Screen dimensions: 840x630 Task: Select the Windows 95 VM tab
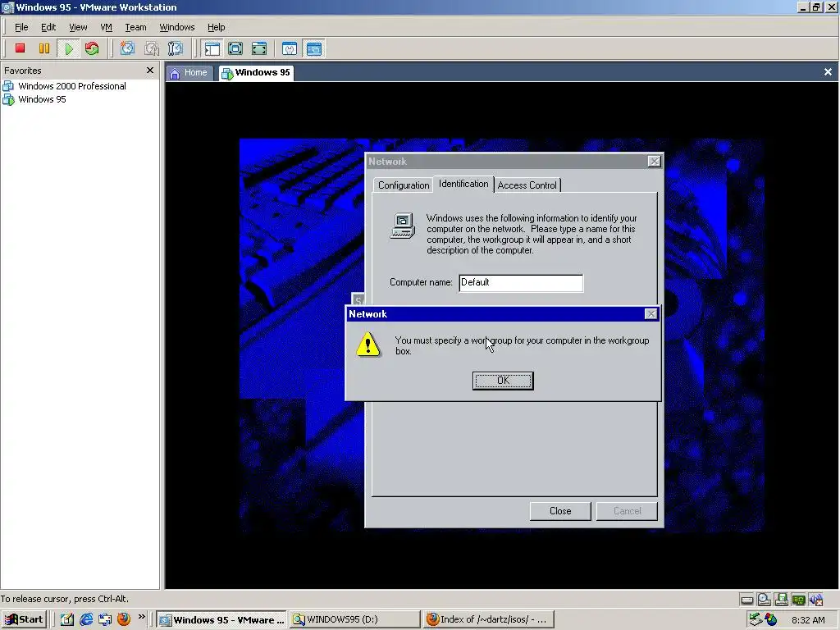click(x=256, y=73)
